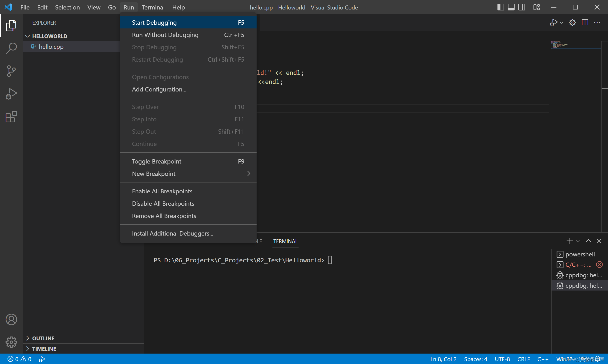The width and height of the screenshot is (608, 364).
Task: Toggle the Panel layout icon
Action: click(x=511, y=7)
